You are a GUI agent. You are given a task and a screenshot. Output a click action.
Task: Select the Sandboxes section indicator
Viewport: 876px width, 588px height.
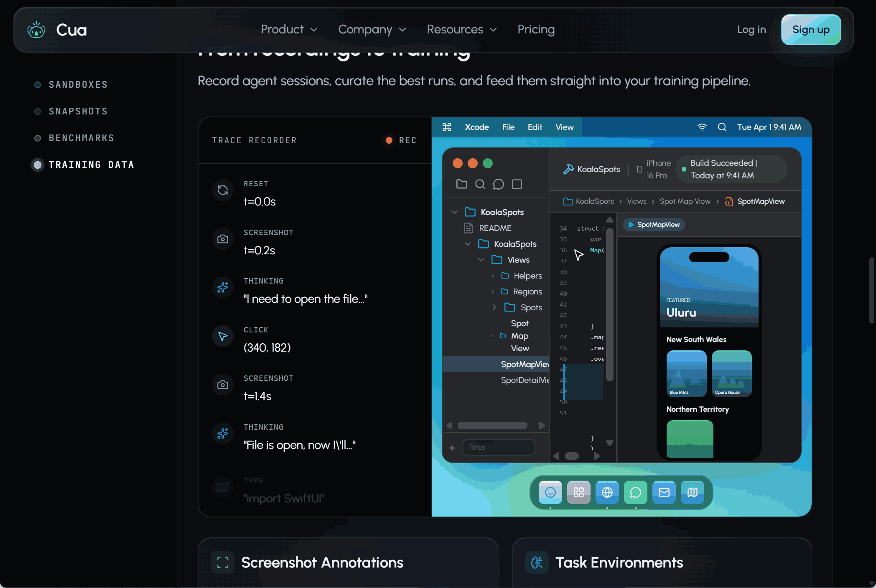pyautogui.click(x=38, y=85)
